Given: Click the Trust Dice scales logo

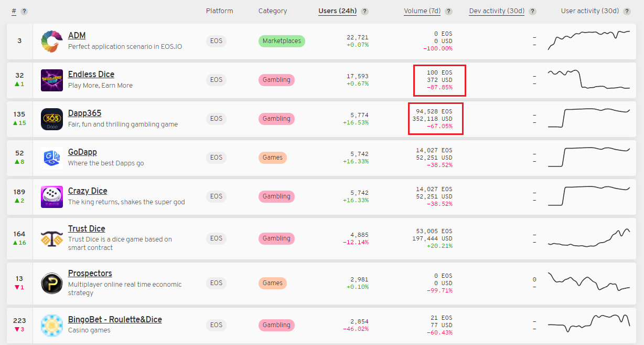Looking at the screenshot, I should pyautogui.click(x=52, y=239).
